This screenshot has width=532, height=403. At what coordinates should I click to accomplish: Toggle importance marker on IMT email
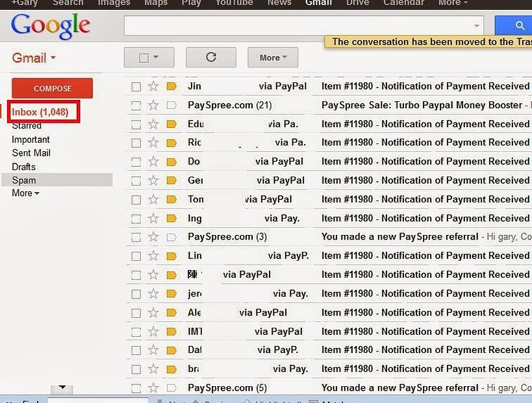click(171, 332)
